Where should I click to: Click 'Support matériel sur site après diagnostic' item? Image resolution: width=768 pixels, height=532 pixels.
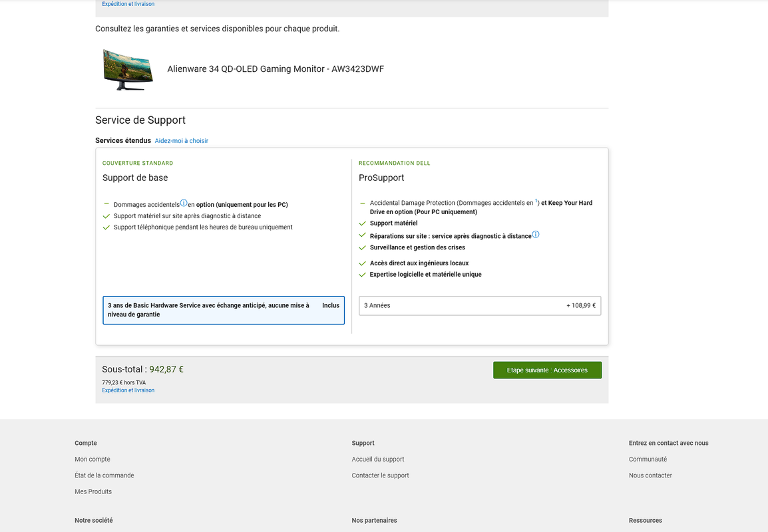pyautogui.click(x=187, y=216)
